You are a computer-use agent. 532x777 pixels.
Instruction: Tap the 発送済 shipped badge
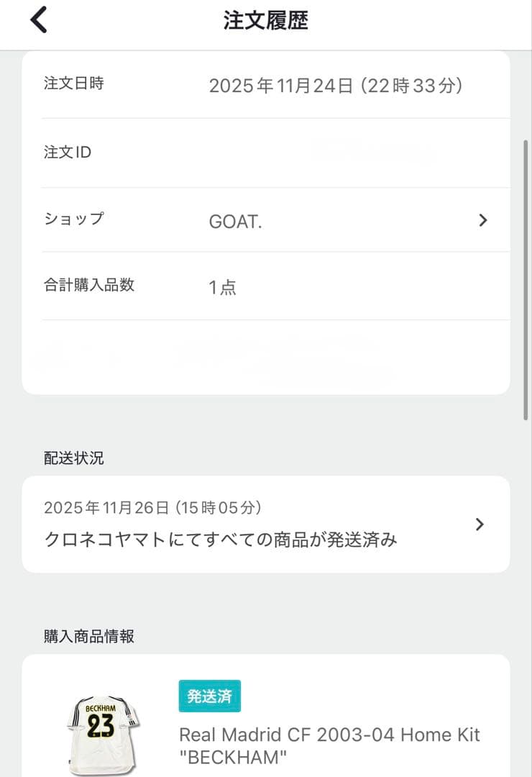(210, 696)
